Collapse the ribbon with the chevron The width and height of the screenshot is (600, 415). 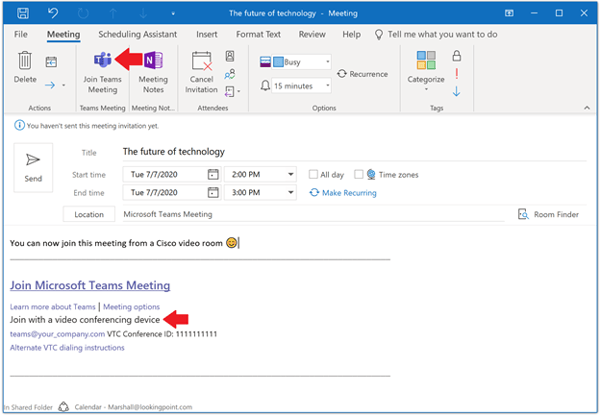(587, 108)
